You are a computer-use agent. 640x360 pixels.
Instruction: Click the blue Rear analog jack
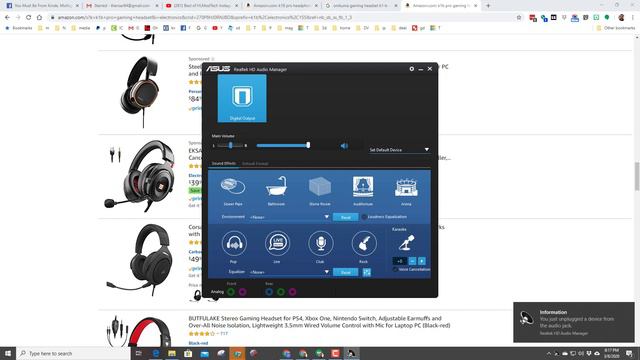pos(269,291)
